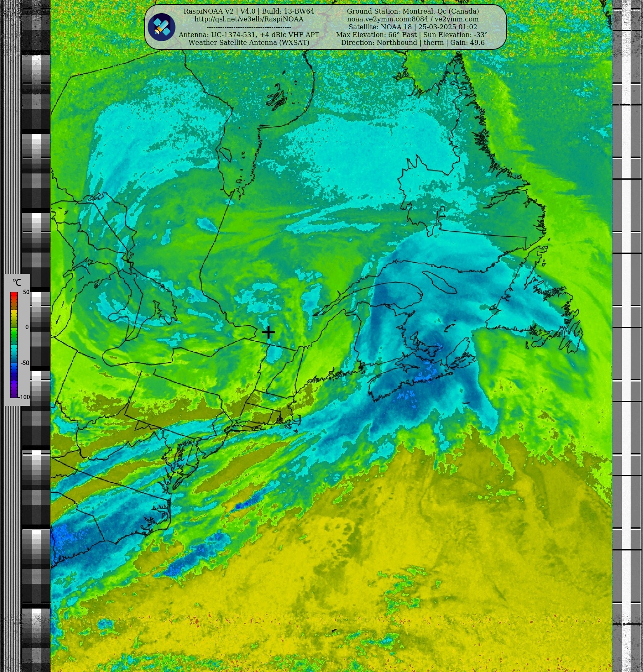This screenshot has height=672, width=643.
Task: Click the -50 value on temperature legend
Action: point(25,363)
